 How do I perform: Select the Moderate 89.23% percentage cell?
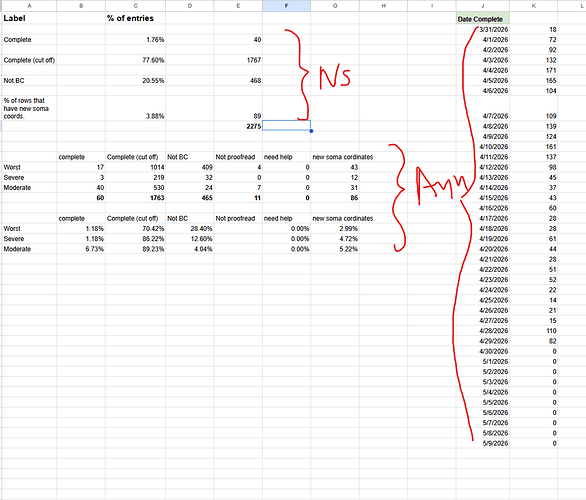135,249
